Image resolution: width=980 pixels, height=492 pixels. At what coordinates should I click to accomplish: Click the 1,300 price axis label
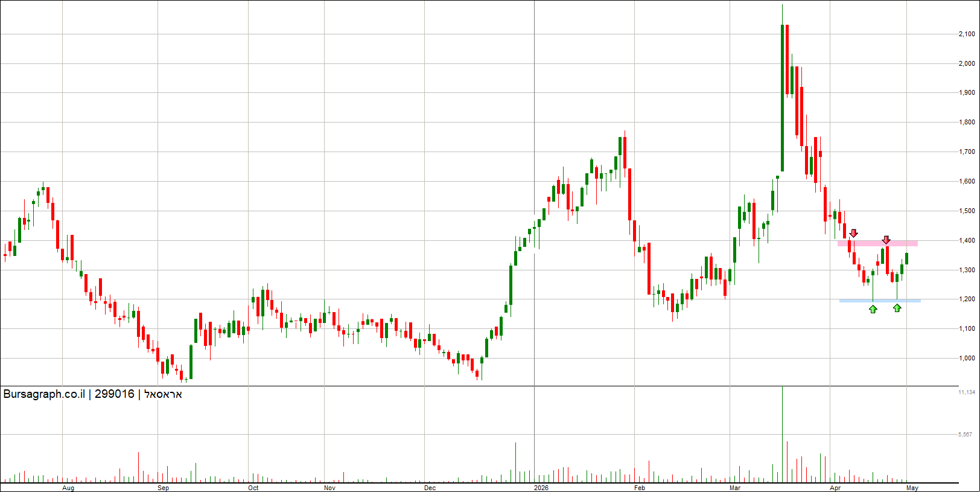[967, 270]
